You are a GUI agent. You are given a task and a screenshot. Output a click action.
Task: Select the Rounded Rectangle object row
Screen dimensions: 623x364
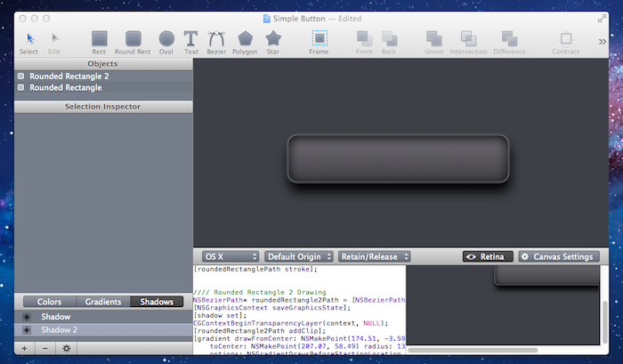103,87
